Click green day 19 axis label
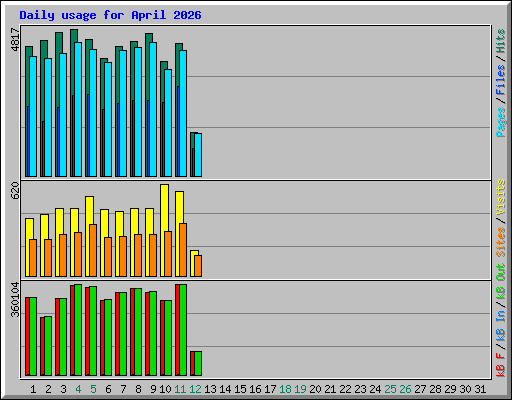 (x=300, y=389)
